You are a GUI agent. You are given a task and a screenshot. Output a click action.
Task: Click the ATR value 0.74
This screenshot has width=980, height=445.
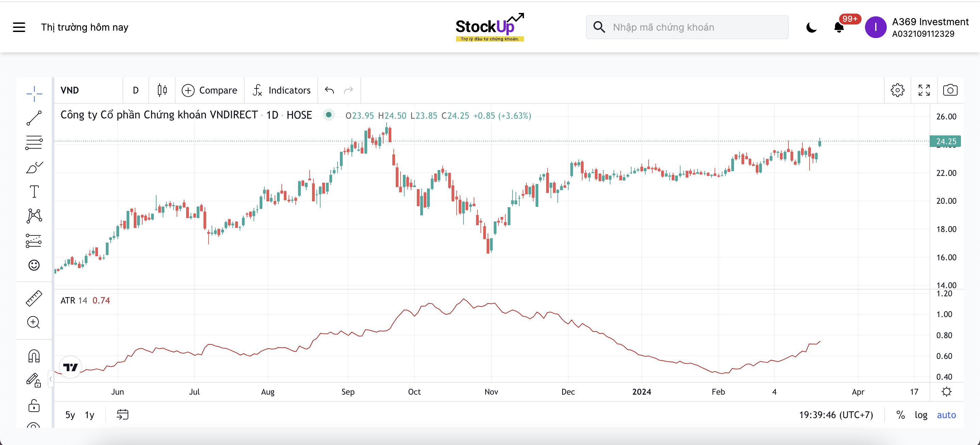point(101,300)
